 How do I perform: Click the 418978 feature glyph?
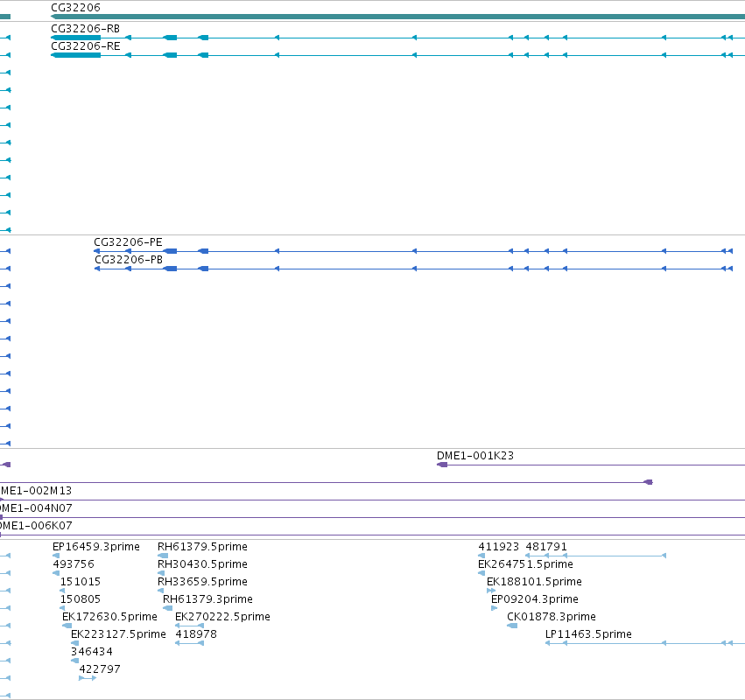[190, 643]
